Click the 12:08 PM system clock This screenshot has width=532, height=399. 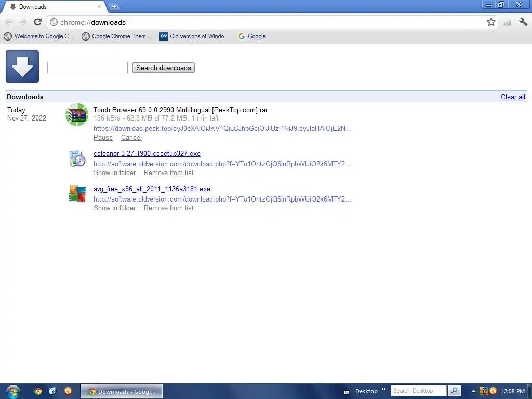[512, 391]
